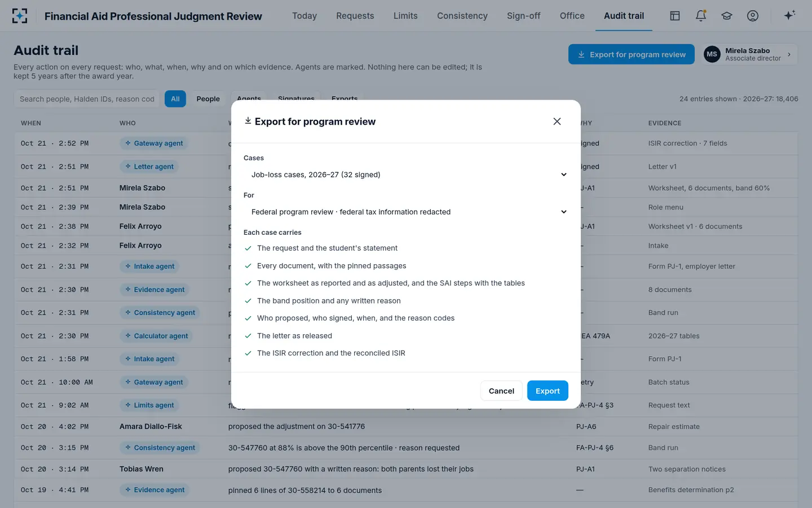Open the Consistency tab

coord(462,16)
